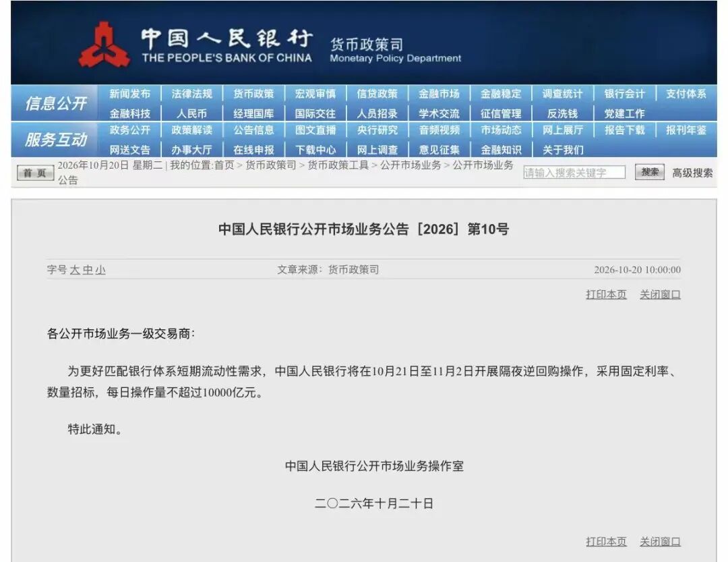Open 党建工作 link
Viewport: 728px width, 562px height.
click(624, 113)
